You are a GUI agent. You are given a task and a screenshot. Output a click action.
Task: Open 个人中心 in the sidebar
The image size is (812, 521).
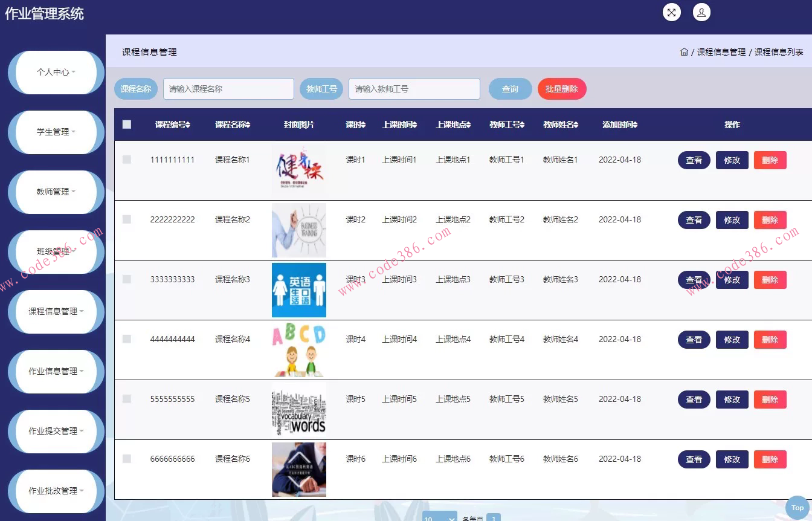click(x=53, y=72)
